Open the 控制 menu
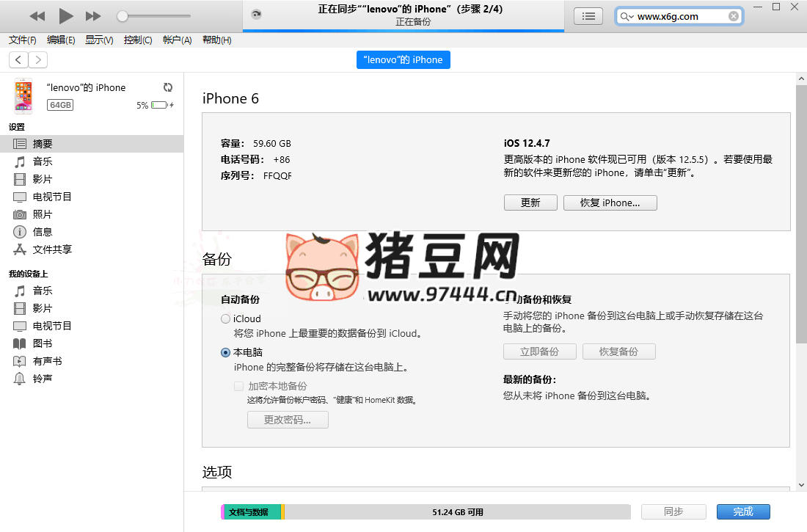The height and width of the screenshot is (532, 807). [x=137, y=40]
